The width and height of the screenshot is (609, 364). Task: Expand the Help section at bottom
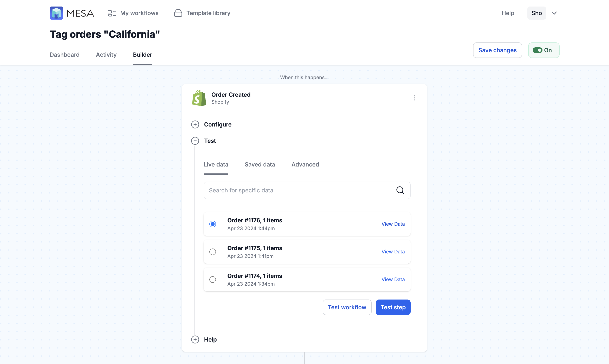click(195, 340)
